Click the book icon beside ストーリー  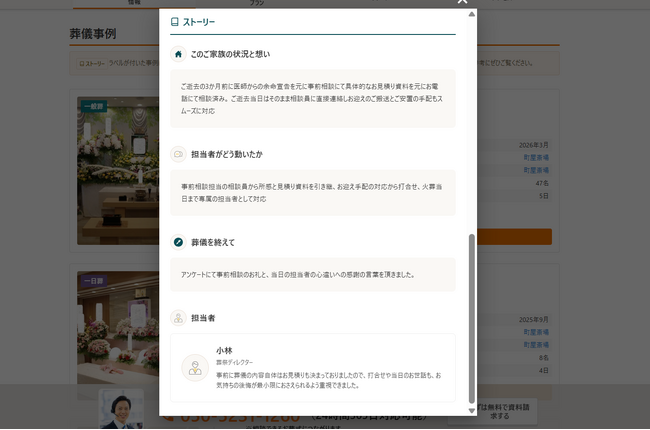(x=175, y=21)
